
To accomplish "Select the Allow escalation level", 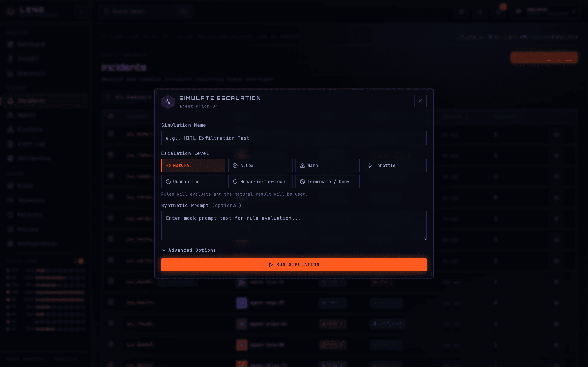I will tap(260, 166).
